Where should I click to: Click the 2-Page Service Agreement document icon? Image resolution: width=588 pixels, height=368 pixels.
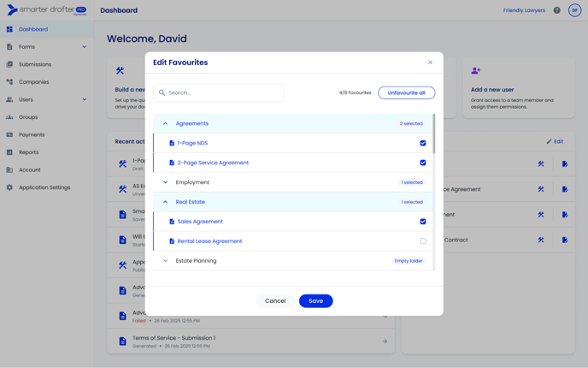coord(172,163)
